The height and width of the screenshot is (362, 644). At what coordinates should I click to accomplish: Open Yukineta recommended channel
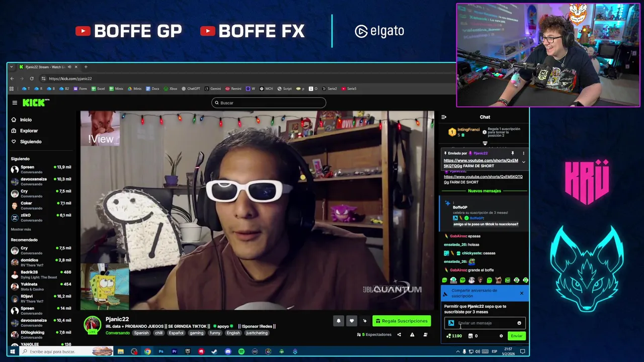pyautogui.click(x=40, y=286)
